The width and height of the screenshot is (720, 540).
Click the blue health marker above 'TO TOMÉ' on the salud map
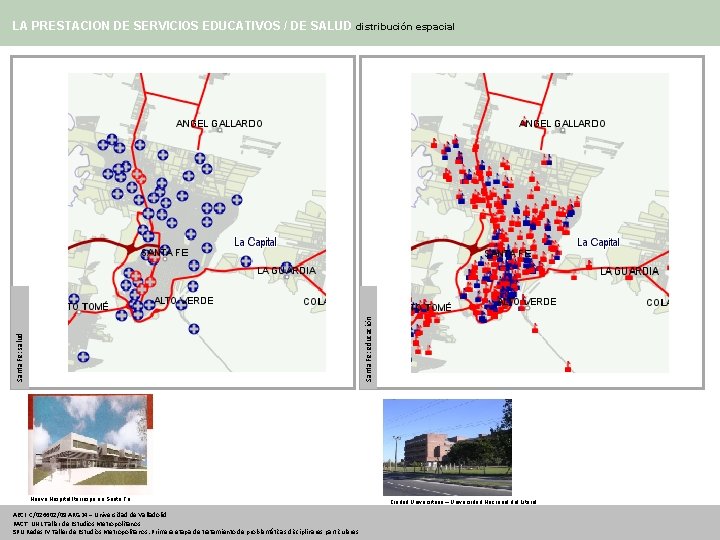click(74, 299)
